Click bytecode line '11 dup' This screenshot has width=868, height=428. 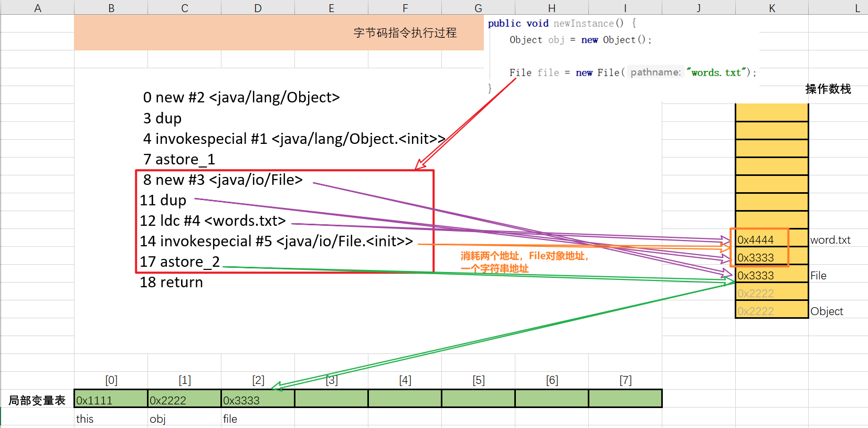(163, 200)
